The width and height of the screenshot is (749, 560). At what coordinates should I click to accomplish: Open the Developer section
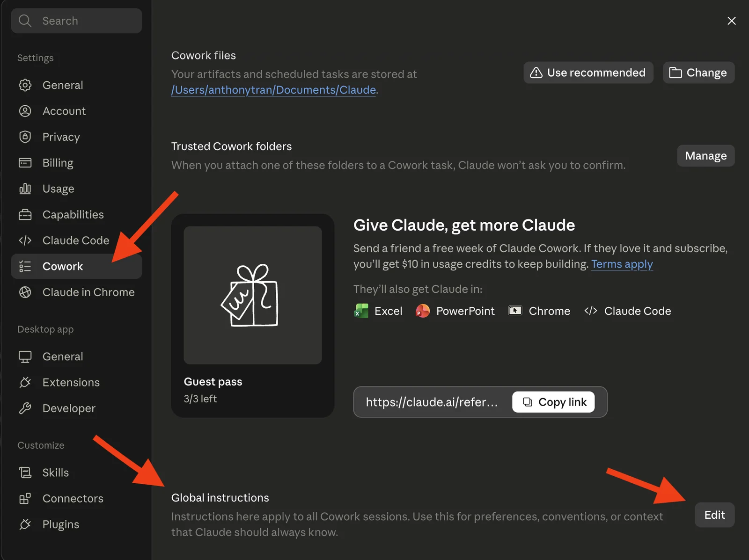[x=76, y=408]
